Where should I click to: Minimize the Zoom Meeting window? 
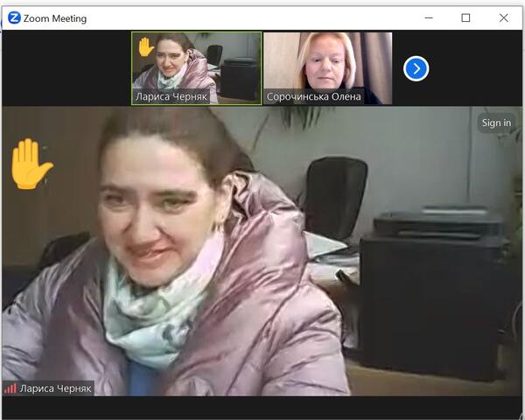428,17
